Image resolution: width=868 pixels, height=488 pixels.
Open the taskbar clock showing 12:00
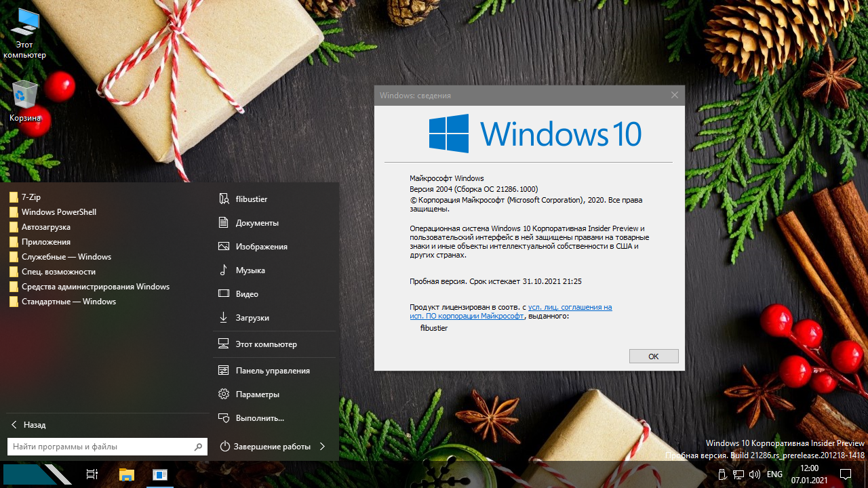coord(809,474)
